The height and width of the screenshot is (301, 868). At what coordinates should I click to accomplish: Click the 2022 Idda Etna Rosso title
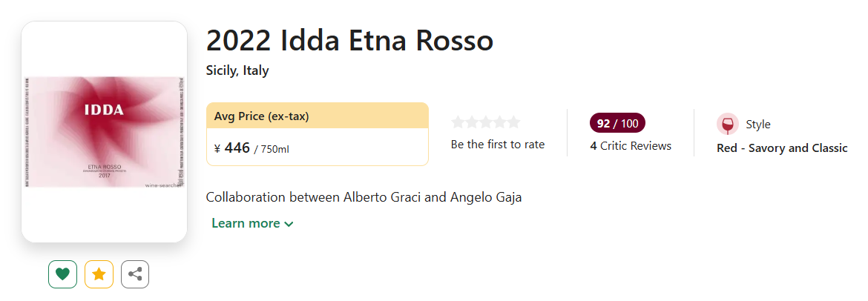[x=349, y=40]
